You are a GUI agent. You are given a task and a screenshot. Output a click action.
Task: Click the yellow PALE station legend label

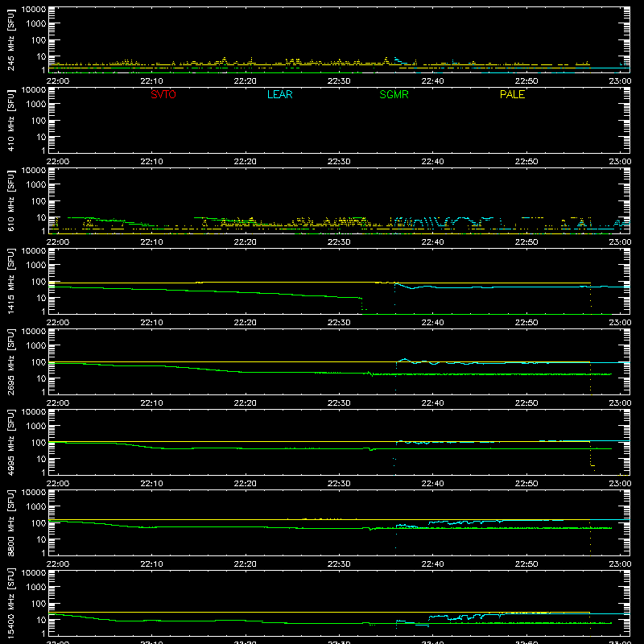pyautogui.click(x=512, y=94)
